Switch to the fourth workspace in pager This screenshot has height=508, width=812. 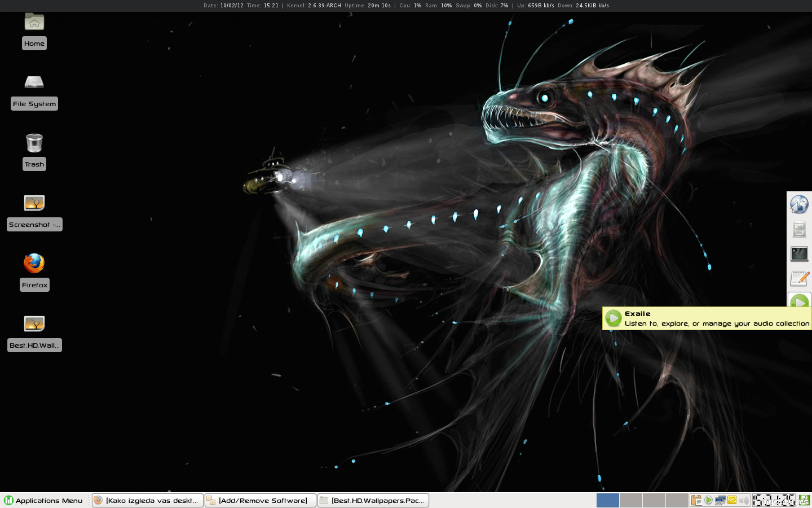pos(677,501)
